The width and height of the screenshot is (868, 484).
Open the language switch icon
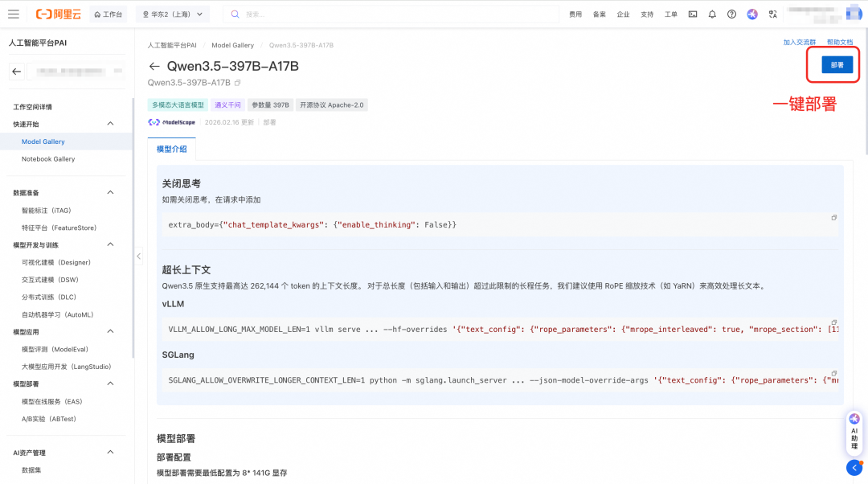[x=772, y=14]
